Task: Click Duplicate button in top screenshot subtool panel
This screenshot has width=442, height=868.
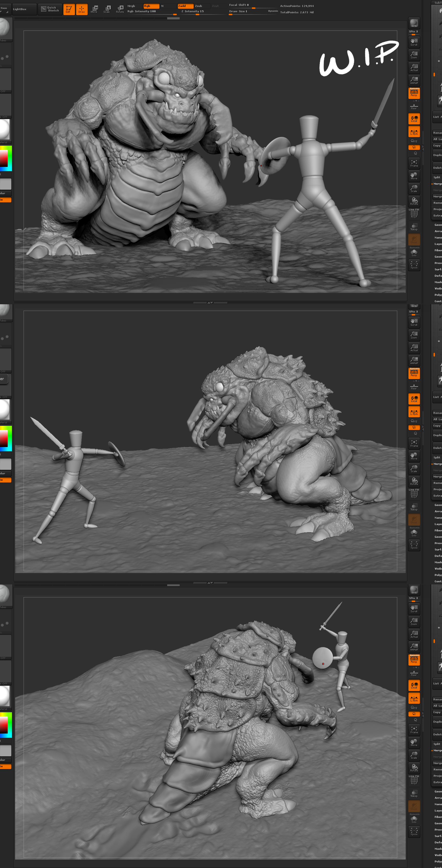Action: tap(437, 155)
